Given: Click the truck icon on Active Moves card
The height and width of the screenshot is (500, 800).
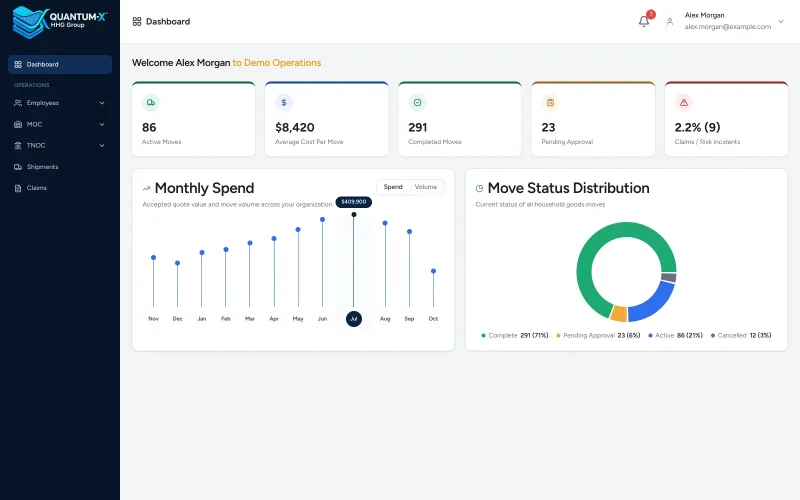Looking at the screenshot, I should 151,103.
